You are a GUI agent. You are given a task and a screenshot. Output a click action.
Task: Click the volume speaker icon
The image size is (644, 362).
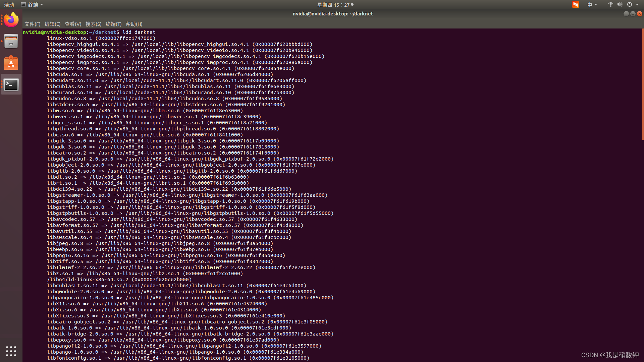pyautogui.click(x=620, y=5)
